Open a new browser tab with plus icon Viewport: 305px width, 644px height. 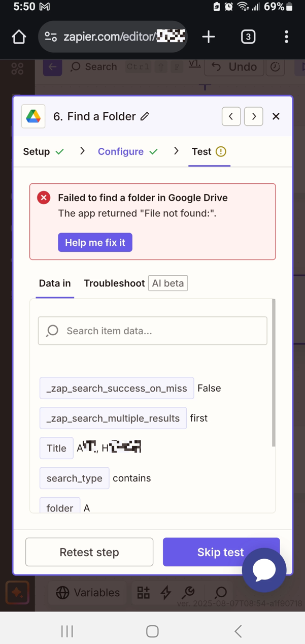(208, 37)
